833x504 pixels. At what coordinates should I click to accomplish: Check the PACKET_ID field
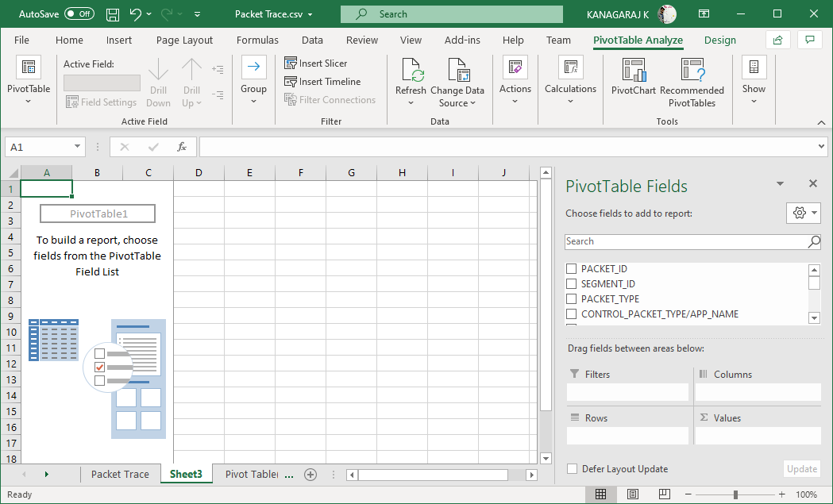pyautogui.click(x=572, y=269)
